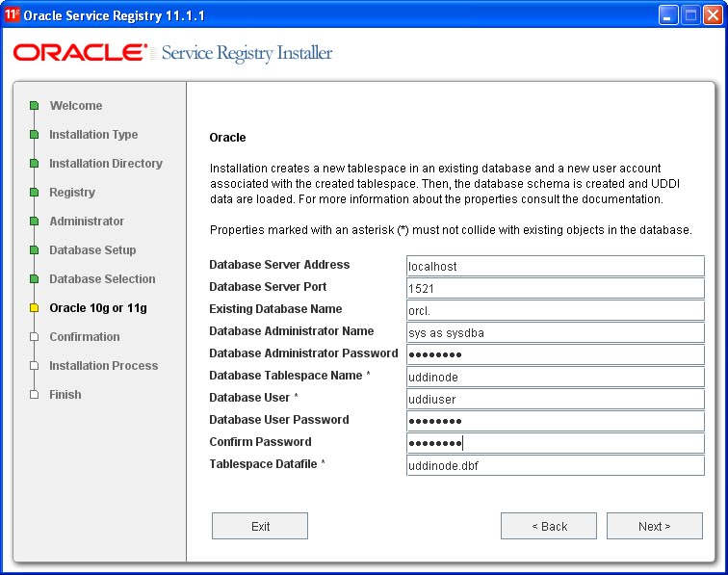Focus the Database User Password field
The image size is (728, 575).
coord(556,421)
